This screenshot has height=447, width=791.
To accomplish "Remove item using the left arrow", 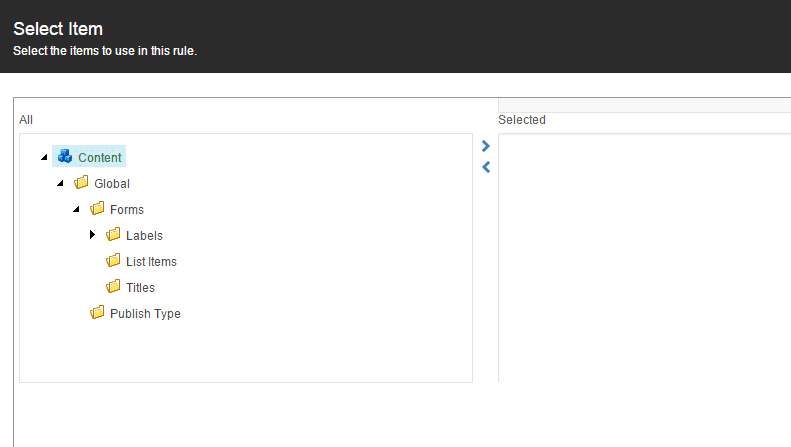I will [x=486, y=167].
